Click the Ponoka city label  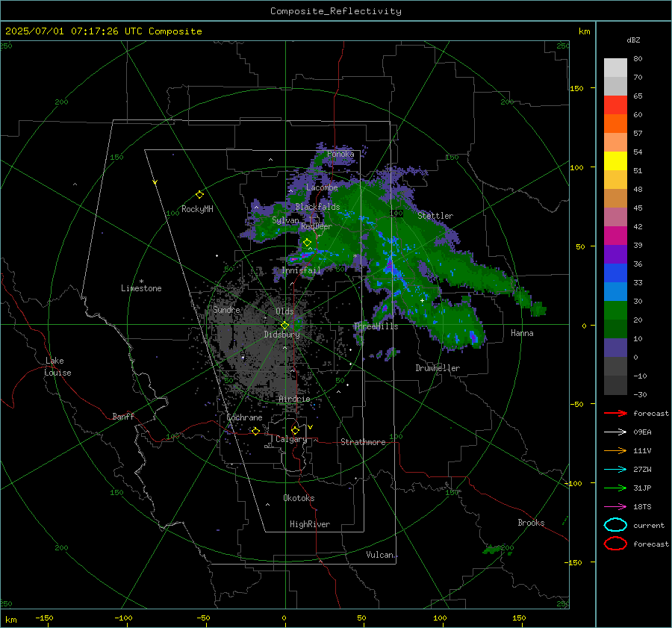340,154
